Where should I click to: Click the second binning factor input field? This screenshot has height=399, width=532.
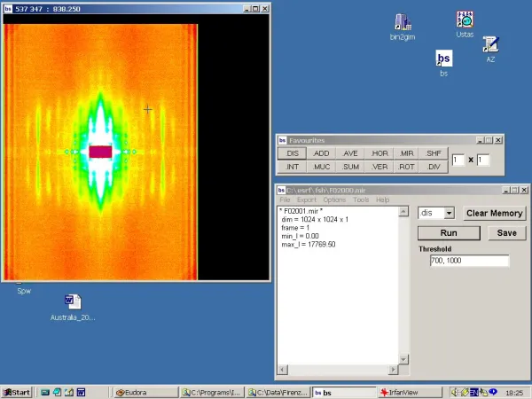point(483,160)
